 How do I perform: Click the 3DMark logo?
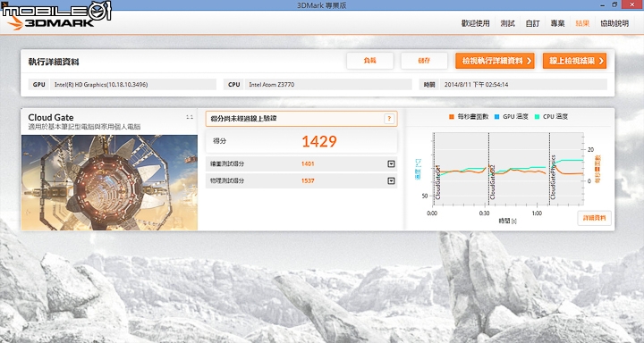point(51,23)
